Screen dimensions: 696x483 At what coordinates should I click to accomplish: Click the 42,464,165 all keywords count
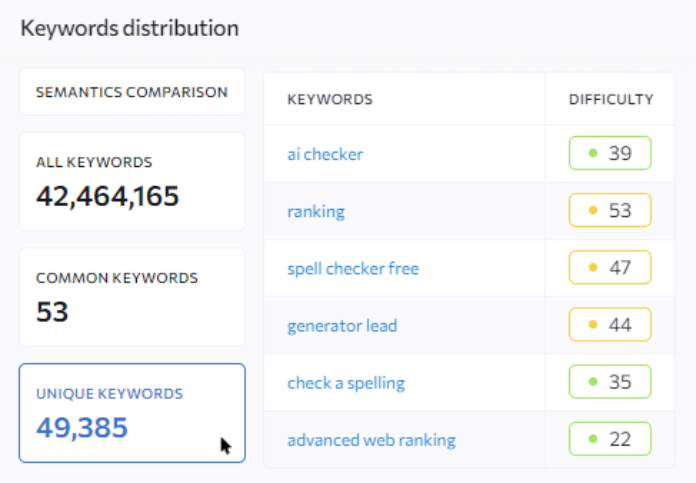pos(107,196)
